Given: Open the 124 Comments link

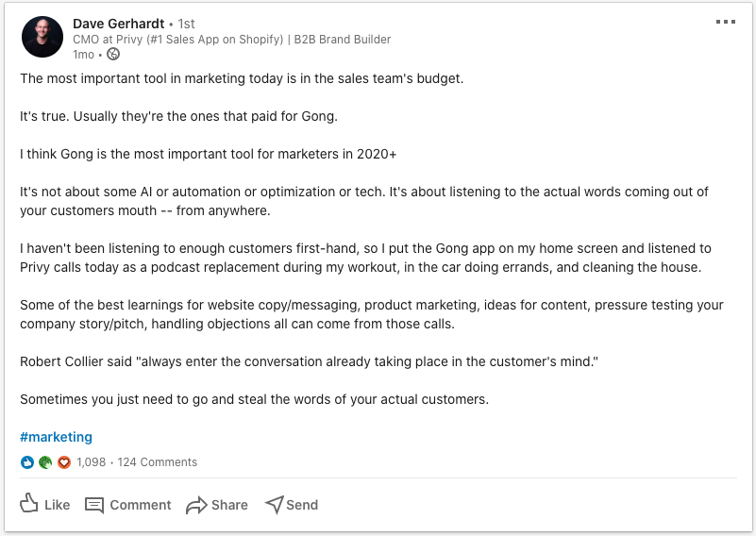Looking at the screenshot, I should point(158,462).
